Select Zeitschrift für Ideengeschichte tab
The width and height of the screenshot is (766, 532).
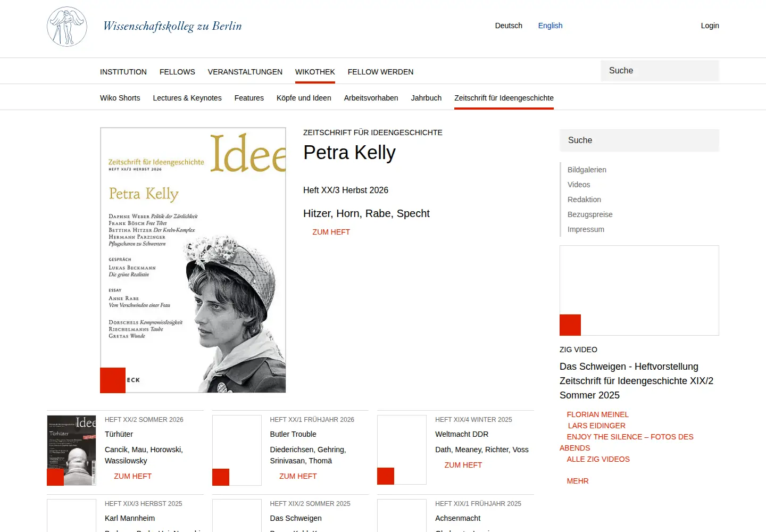(504, 98)
